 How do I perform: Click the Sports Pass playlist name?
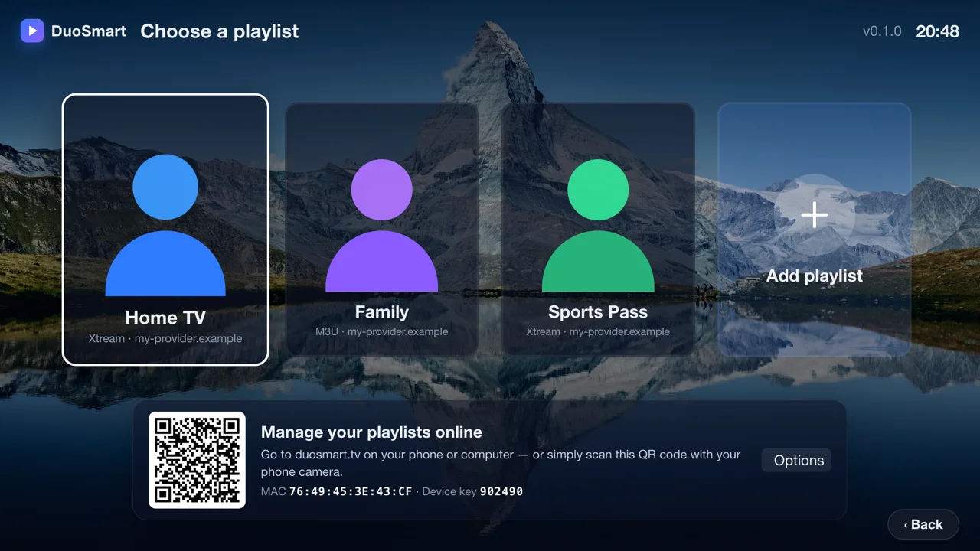tap(598, 312)
